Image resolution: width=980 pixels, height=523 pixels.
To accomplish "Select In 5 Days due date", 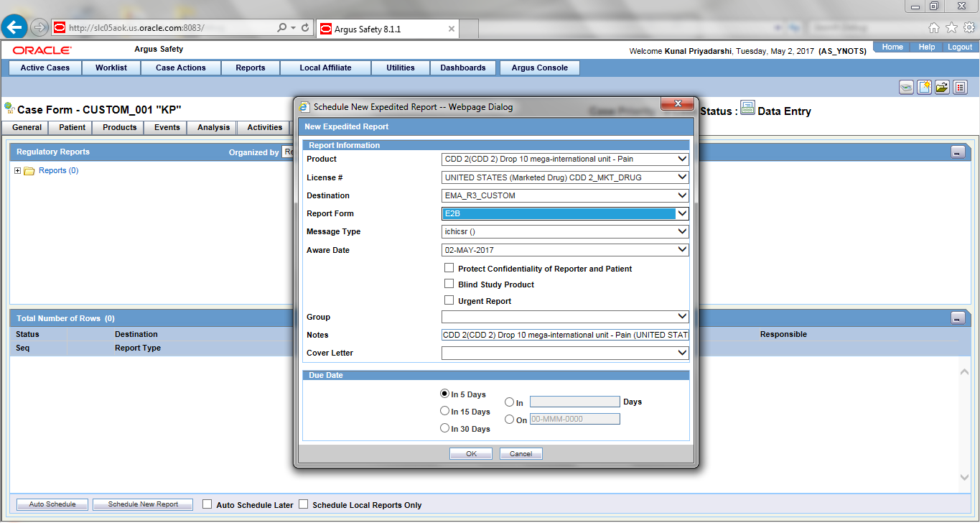I will coord(445,394).
